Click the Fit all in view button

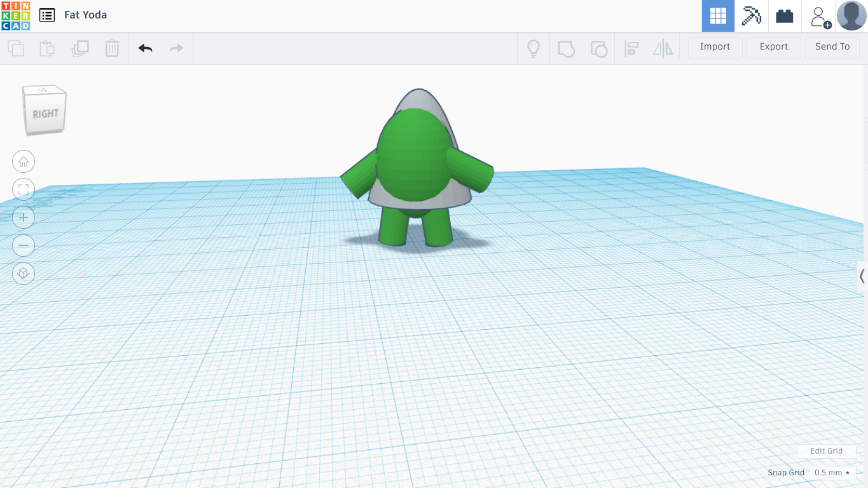pyautogui.click(x=24, y=189)
